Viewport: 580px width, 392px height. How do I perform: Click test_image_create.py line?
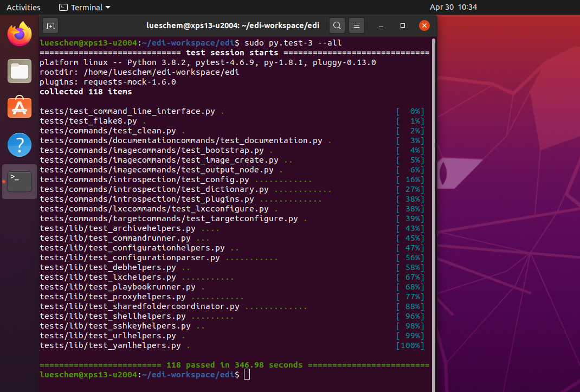[231, 160]
